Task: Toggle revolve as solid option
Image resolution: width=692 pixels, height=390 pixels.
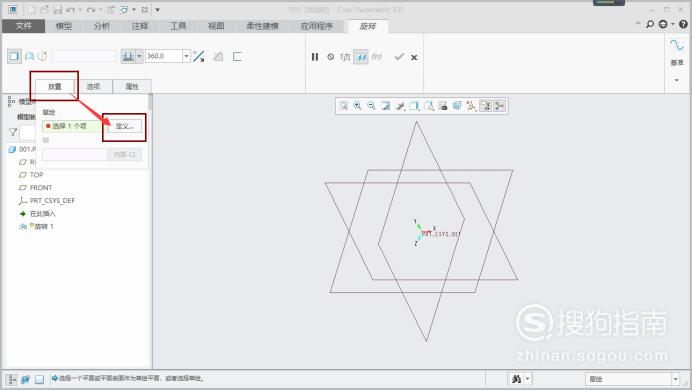Action: tap(14, 56)
